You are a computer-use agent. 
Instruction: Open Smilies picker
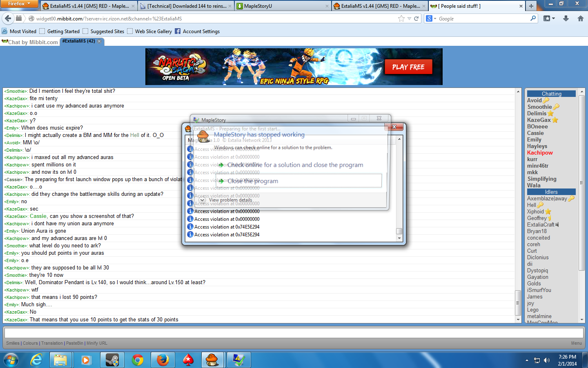13,343
